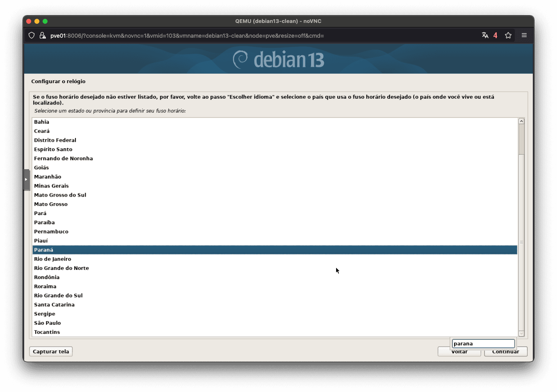
Task: Click the scrollbar down arrow
Action: (521, 333)
